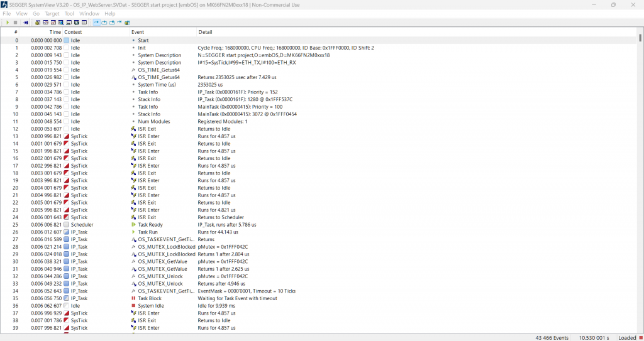
Task: Click detail 'Waiting for Task Event with timeout'
Action: [x=237, y=298]
